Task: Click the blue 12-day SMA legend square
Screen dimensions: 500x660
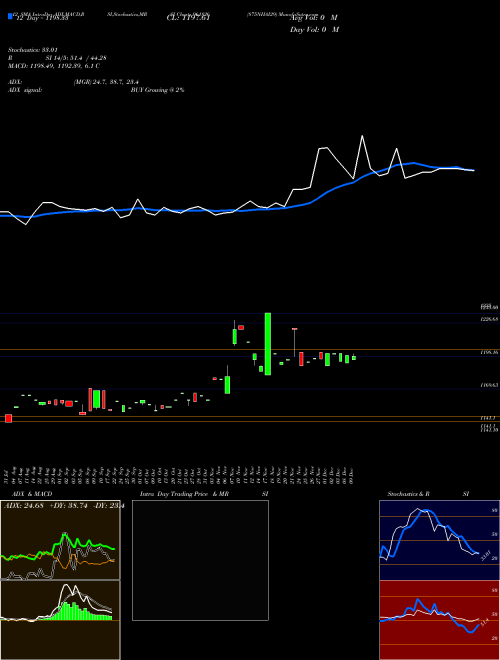Action: tap(10, 17)
